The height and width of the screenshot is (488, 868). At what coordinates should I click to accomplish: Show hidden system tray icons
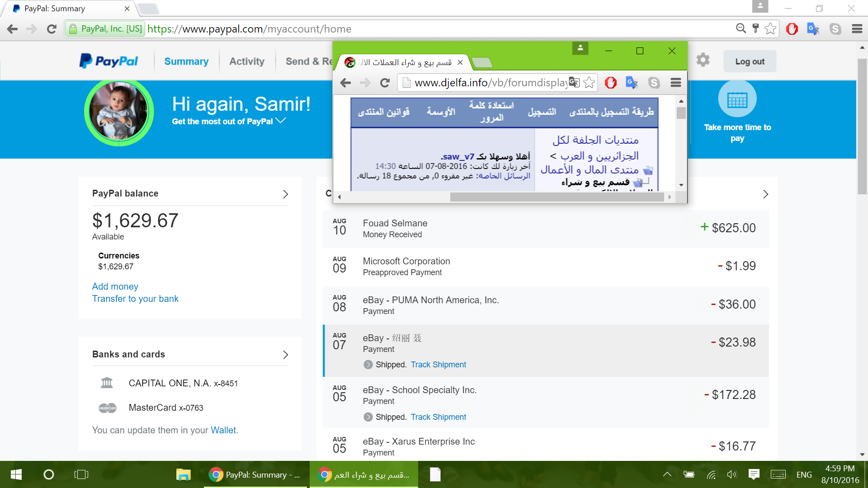(667, 474)
